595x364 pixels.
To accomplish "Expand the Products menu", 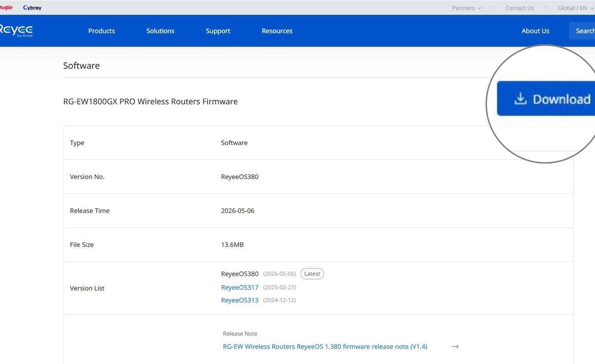I will 101,31.
